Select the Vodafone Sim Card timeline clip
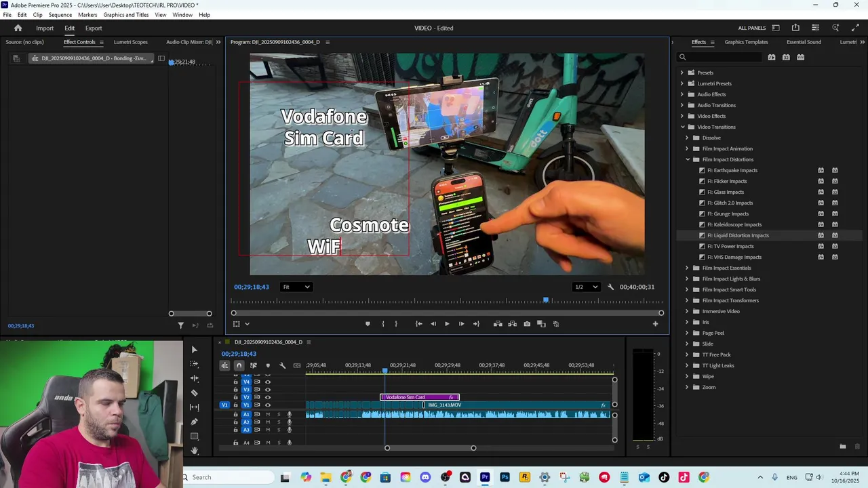868x488 pixels. click(419, 397)
